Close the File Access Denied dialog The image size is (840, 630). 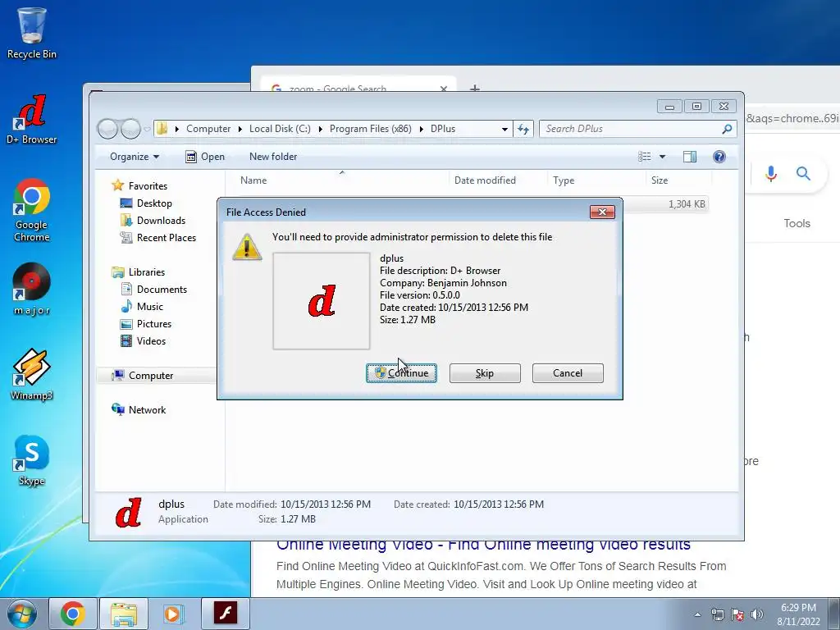tap(602, 212)
